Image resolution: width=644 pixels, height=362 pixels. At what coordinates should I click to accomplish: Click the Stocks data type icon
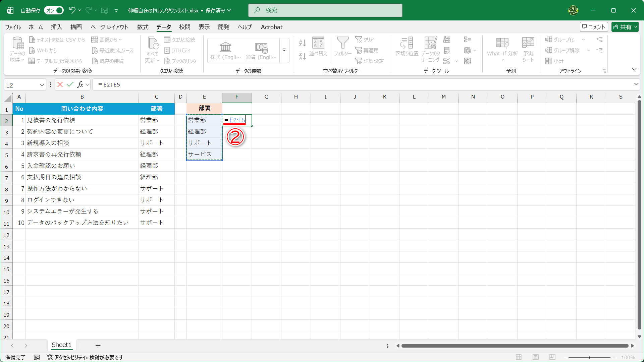[x=225, y=48]
